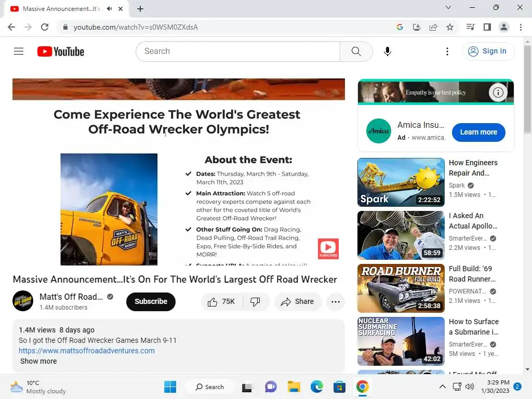Open Chrome's three-dot menu

521,27
